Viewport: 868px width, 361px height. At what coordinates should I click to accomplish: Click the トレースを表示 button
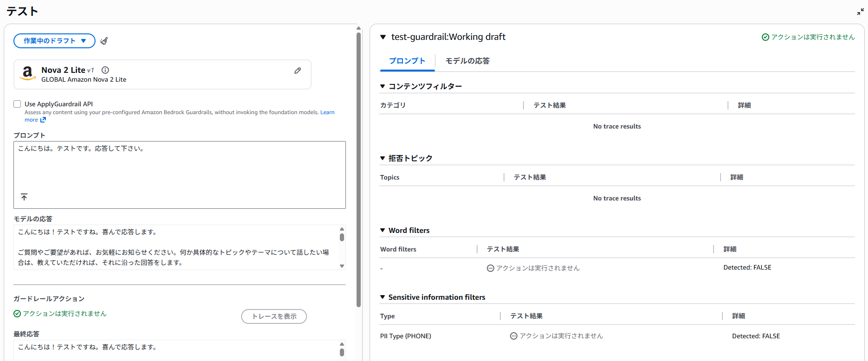(x=274, y=316)
